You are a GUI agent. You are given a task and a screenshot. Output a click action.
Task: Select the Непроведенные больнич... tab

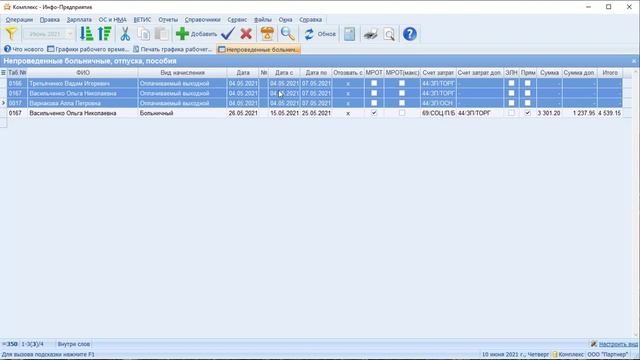pyautogui.click(x=258, y=49)
